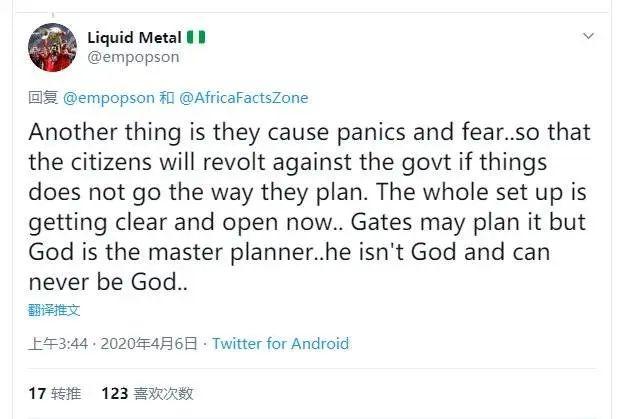View the 123 喜欢次数 likes list
Viewport: 631px width, 419px height.
(147, 394)
